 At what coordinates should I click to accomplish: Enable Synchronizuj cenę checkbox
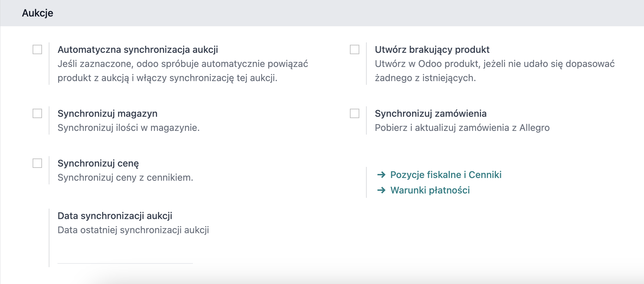[37, 163]
